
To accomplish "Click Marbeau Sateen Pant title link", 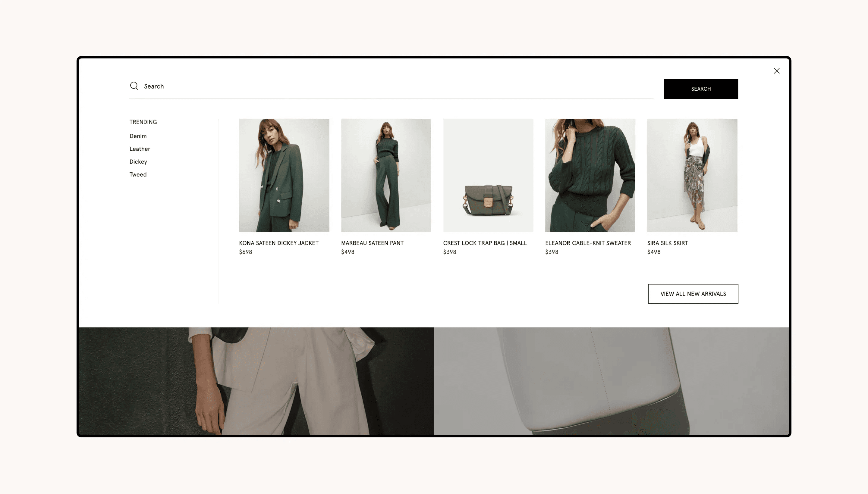I will click(372, 243).
